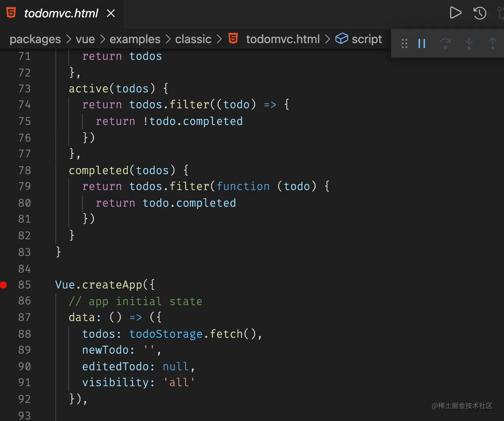Image resolution: width=504 pixels, height=421 pixels.
Task: Click 'todo.completed' on line 80
Action: pyautogui.click(x=189, y=203)
